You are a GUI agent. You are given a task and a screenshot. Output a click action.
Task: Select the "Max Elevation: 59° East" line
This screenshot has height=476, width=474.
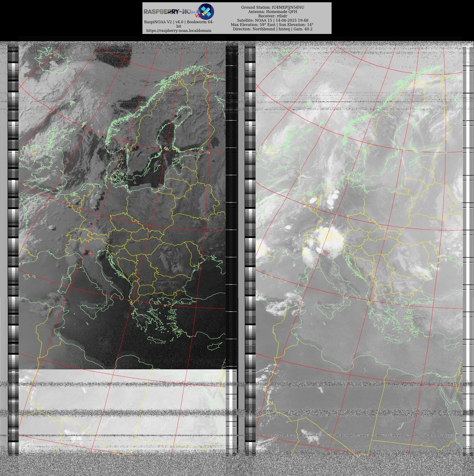(253, 25)
